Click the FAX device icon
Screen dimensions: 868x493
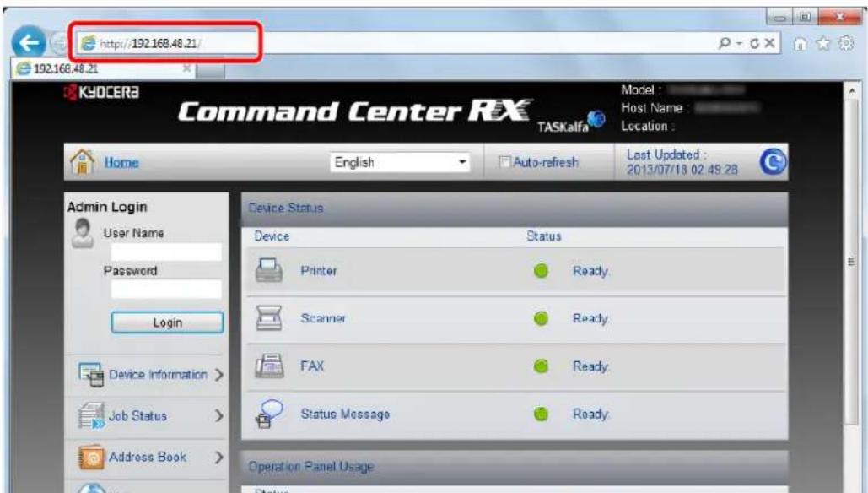click(x=269, y=366)
